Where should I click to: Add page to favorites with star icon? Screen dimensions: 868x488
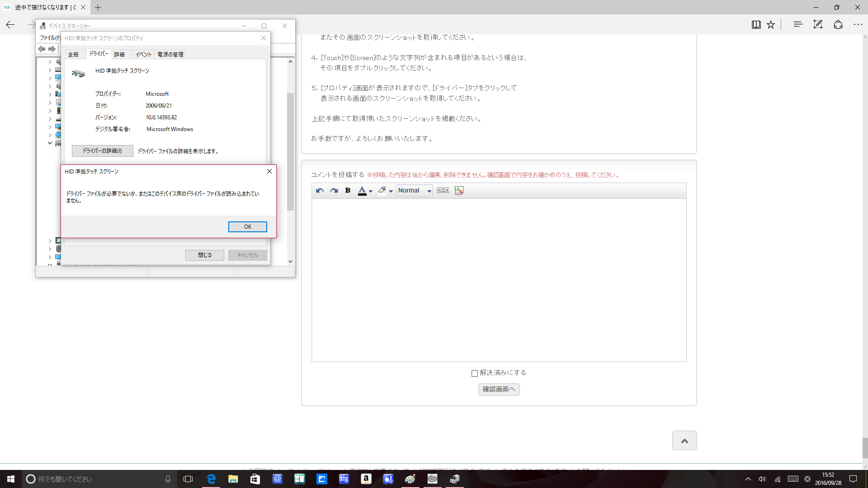771,25
